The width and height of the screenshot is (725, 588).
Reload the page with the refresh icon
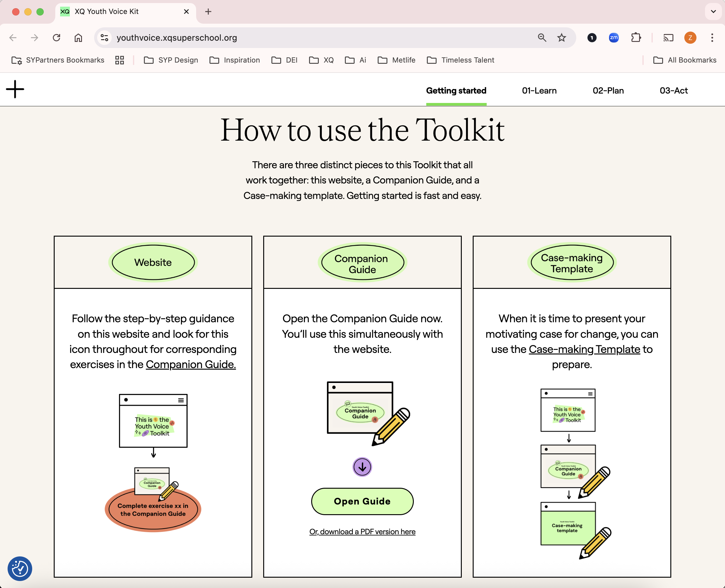tap(56, 38)
